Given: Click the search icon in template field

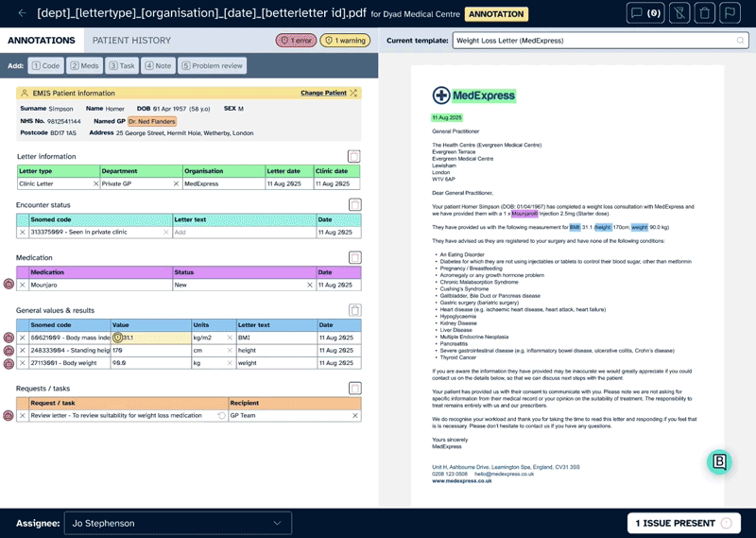Looking at the screenshot, I should click(740, 41).
